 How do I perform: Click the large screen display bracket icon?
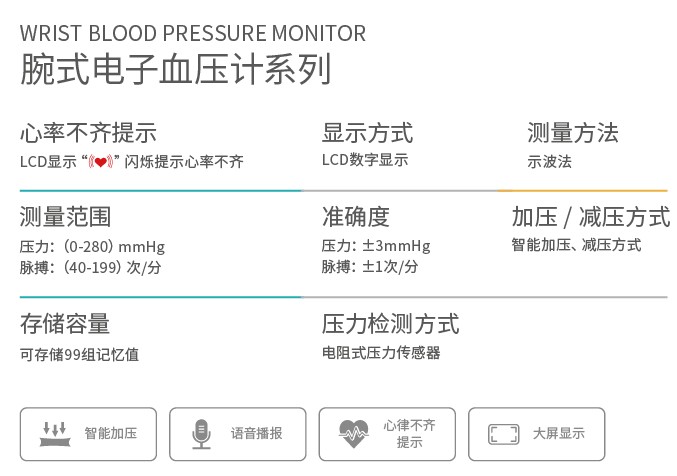click(503, 434)
